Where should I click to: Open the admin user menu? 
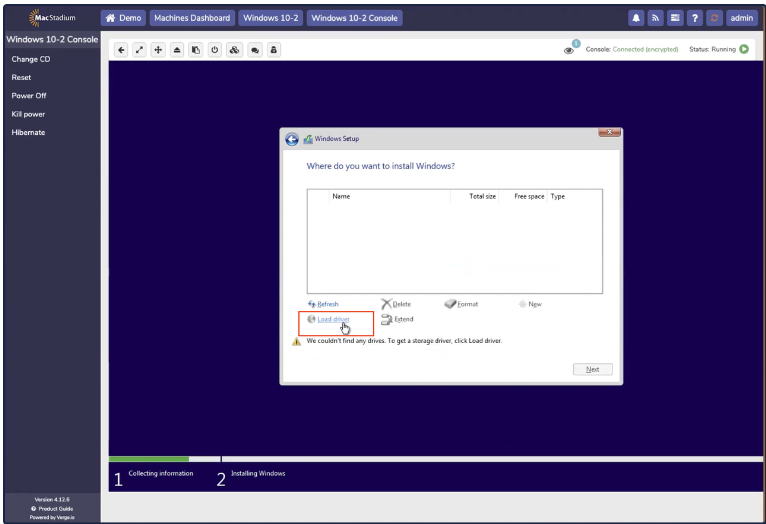click(741, 18)
